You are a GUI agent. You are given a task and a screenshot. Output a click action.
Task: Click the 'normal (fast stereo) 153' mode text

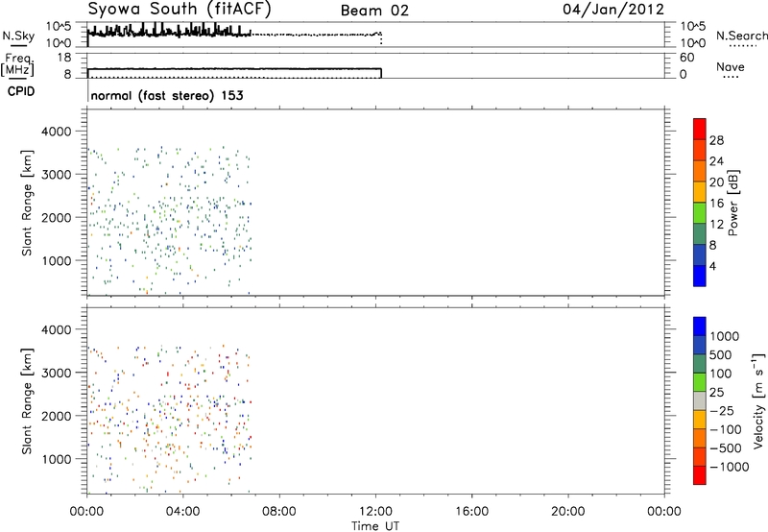pos(167,95)
